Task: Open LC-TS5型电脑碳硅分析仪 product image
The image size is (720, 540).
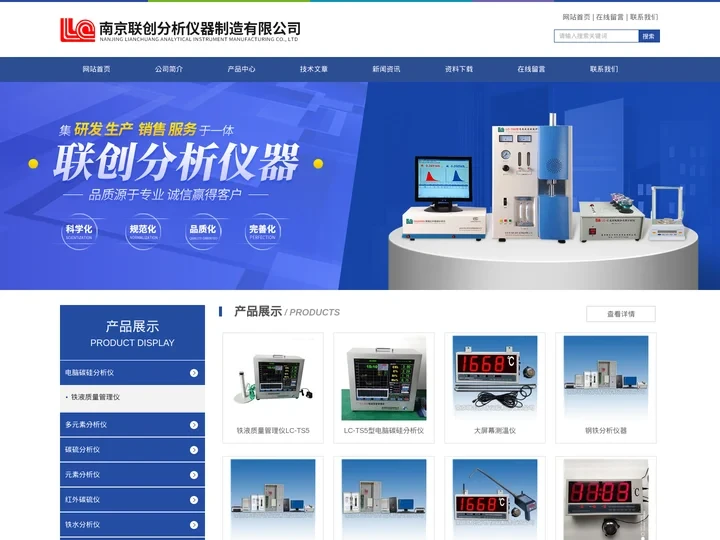Action: tap(384, 378)
